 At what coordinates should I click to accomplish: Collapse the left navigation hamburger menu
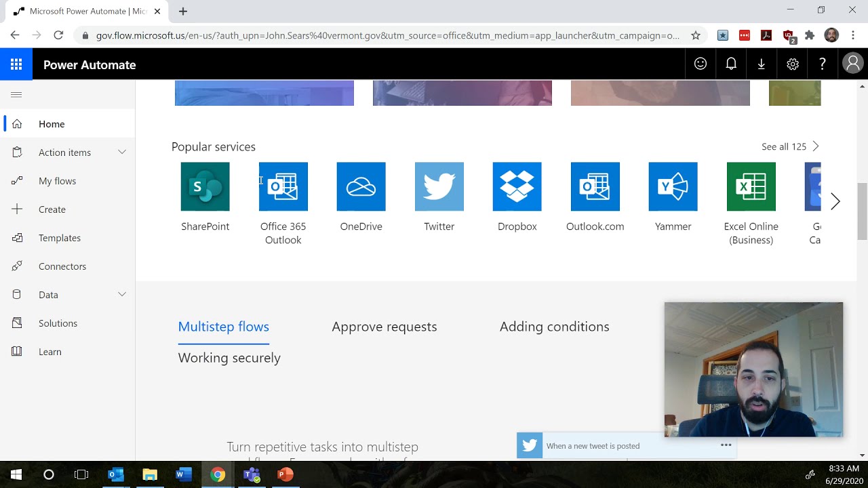[x=16, y=95]
